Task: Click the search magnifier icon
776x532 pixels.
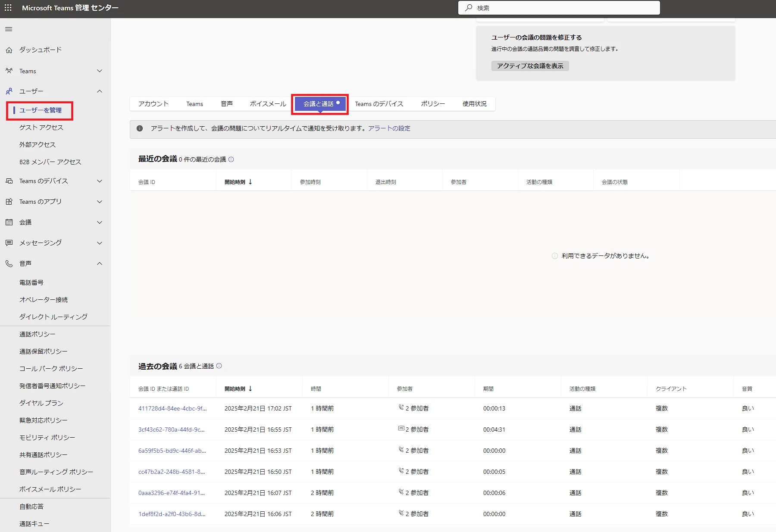Action: coord(469,8)
